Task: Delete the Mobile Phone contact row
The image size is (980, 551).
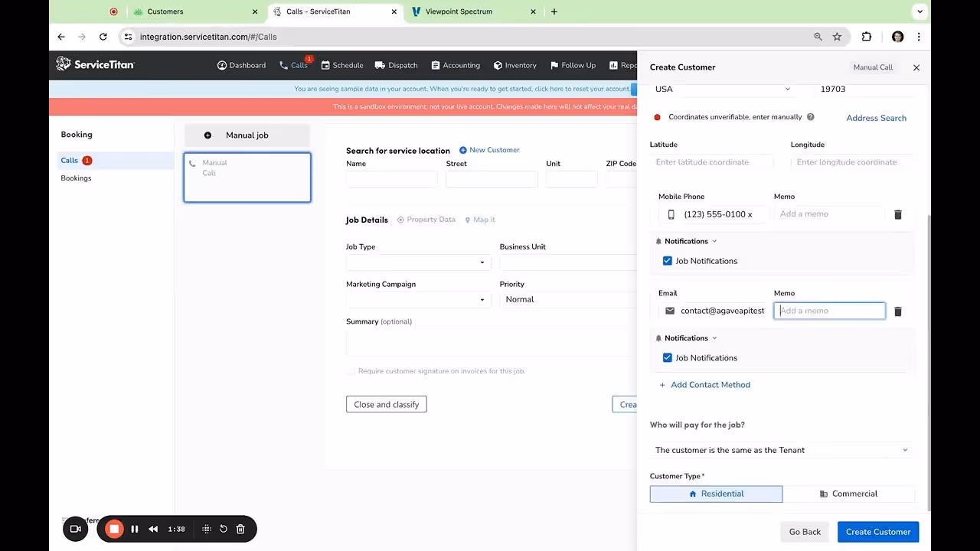Action: coord(898,214)
